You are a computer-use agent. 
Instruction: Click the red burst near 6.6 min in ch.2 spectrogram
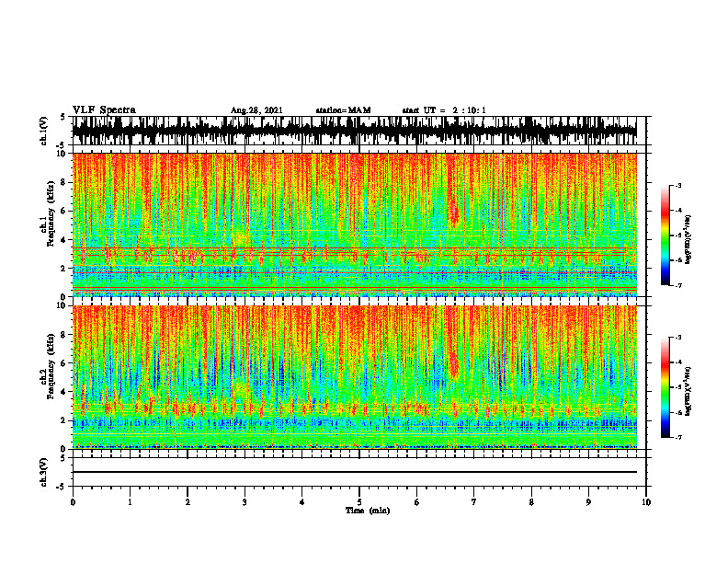point(454,364)
